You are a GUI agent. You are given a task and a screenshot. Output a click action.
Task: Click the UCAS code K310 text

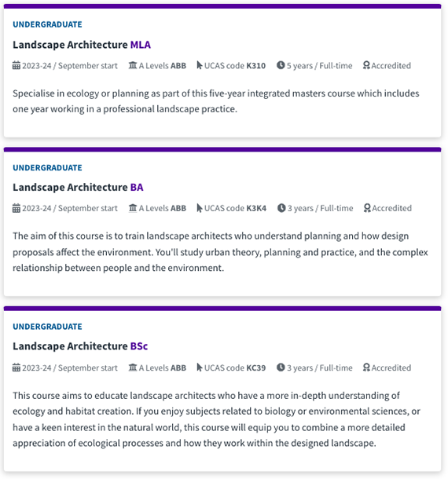235,65
